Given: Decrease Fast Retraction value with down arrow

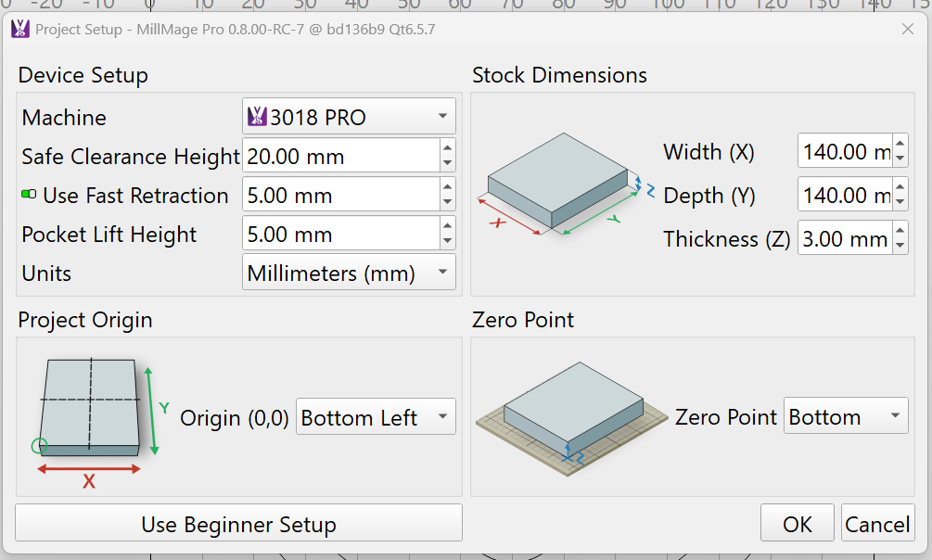Looking at the screenshot, I should click(448, 203).
